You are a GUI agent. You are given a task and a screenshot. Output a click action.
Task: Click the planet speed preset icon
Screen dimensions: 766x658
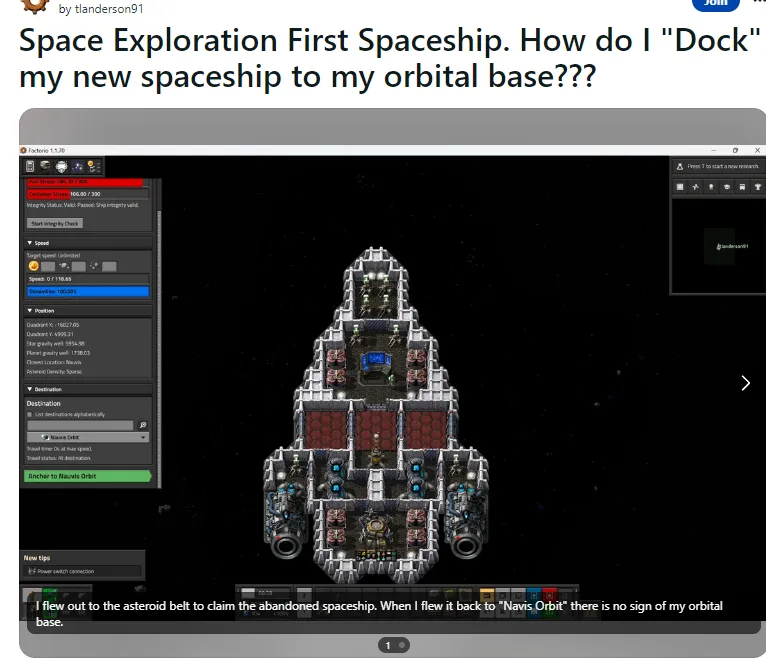coord(64,266)
